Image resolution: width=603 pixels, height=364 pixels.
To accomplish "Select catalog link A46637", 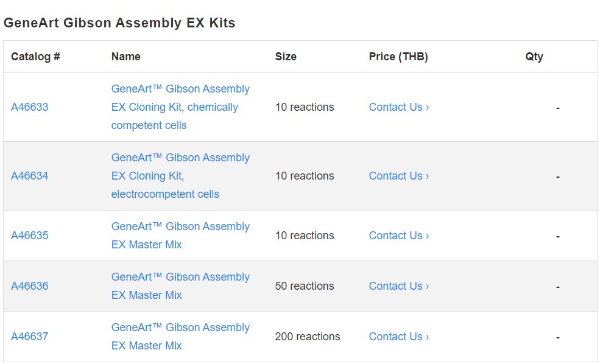I will (30, 337).
